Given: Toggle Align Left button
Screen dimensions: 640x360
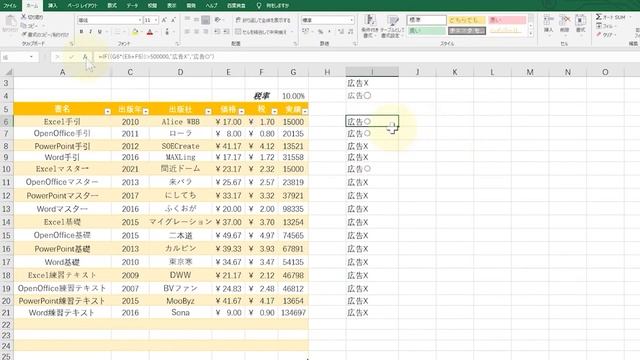Looking at the screenshot, I should pyautogui.click(x=187, y=31).
